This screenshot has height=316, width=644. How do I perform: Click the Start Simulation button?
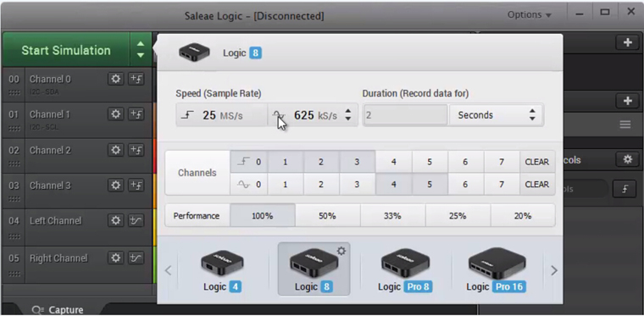point(66,50)
